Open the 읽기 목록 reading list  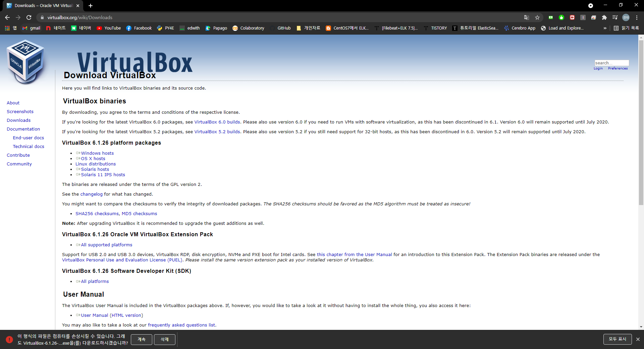[626, 28]
